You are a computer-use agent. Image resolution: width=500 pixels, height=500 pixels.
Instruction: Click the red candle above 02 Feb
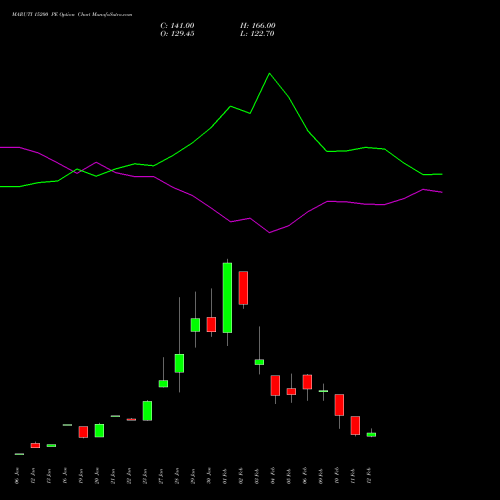point(243,288)
